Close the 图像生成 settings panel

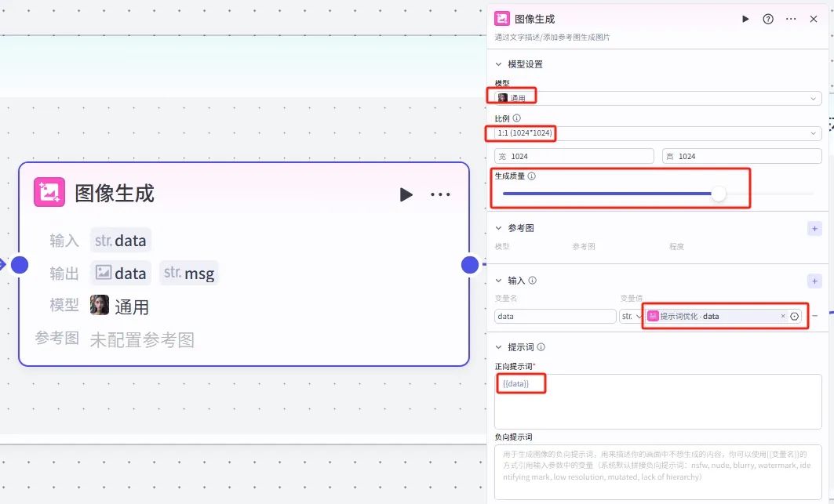pyautogui.click(x=814, y=19)
